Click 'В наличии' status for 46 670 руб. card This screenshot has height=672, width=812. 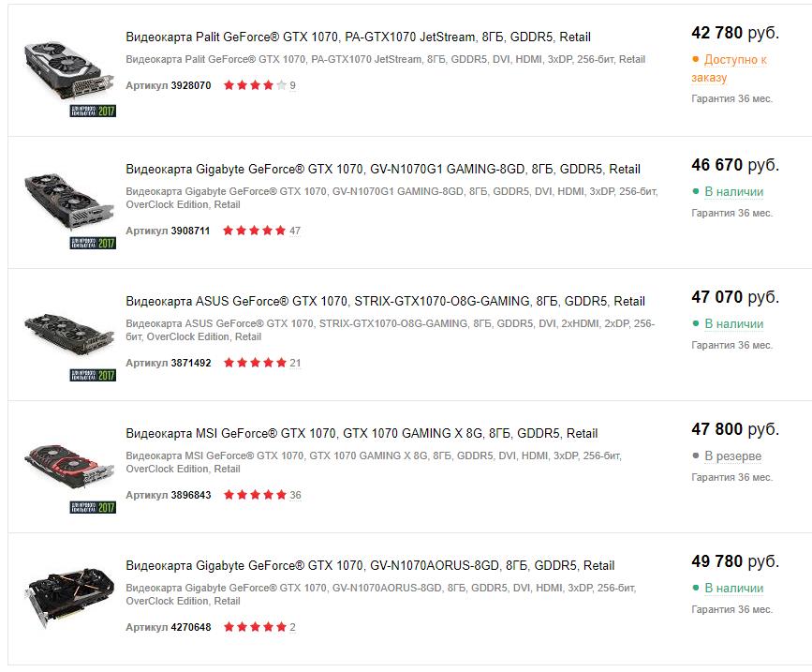pos(734,192)
